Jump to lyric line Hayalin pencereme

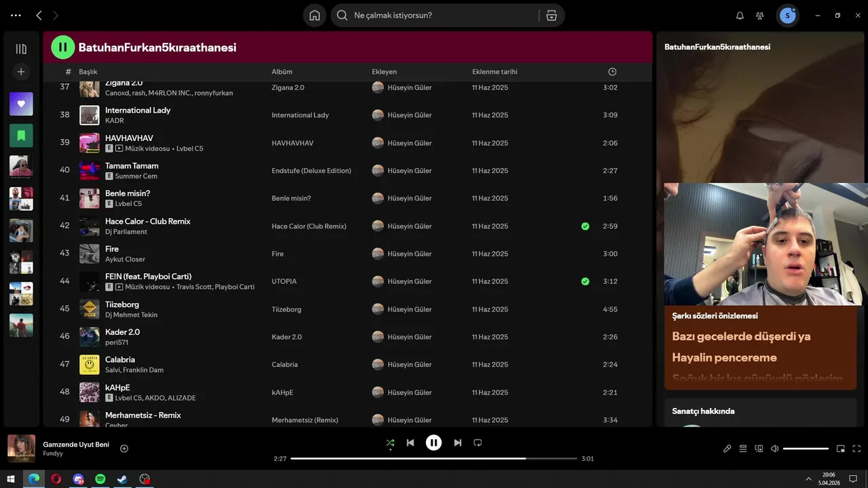click(x=724, y=357)
